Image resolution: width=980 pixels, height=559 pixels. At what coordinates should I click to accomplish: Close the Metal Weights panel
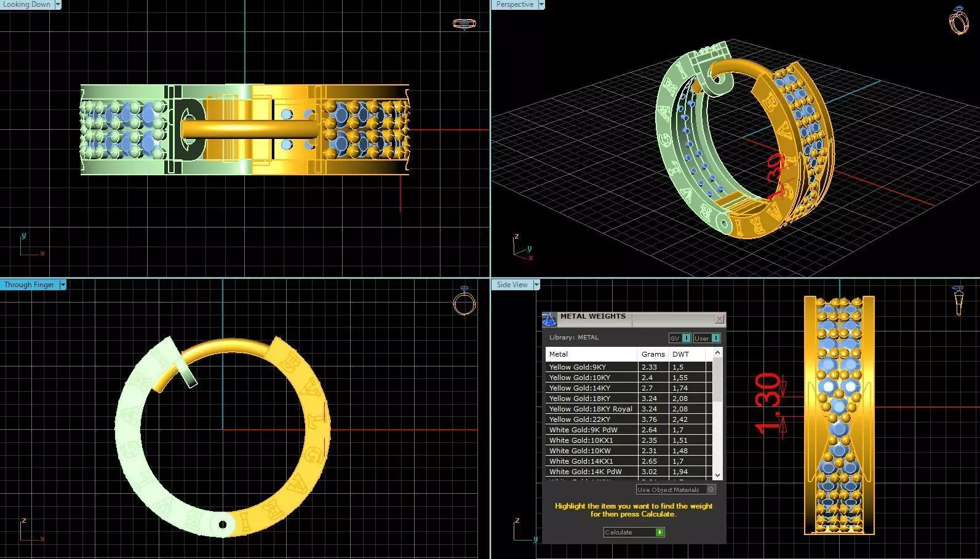(x=719, y=319)
